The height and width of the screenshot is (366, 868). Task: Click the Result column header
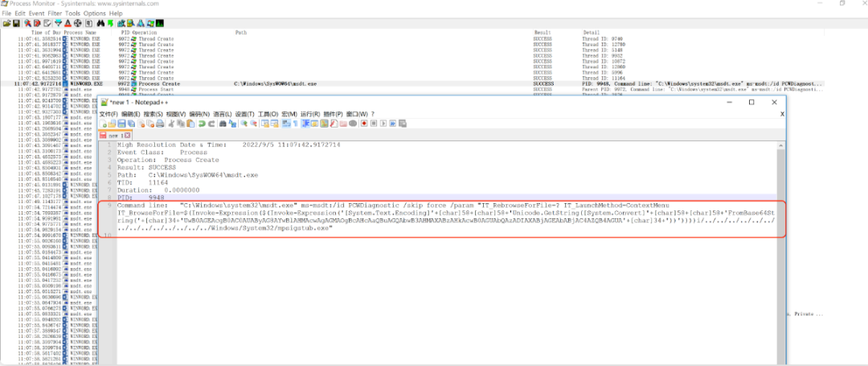click(542, 33)
